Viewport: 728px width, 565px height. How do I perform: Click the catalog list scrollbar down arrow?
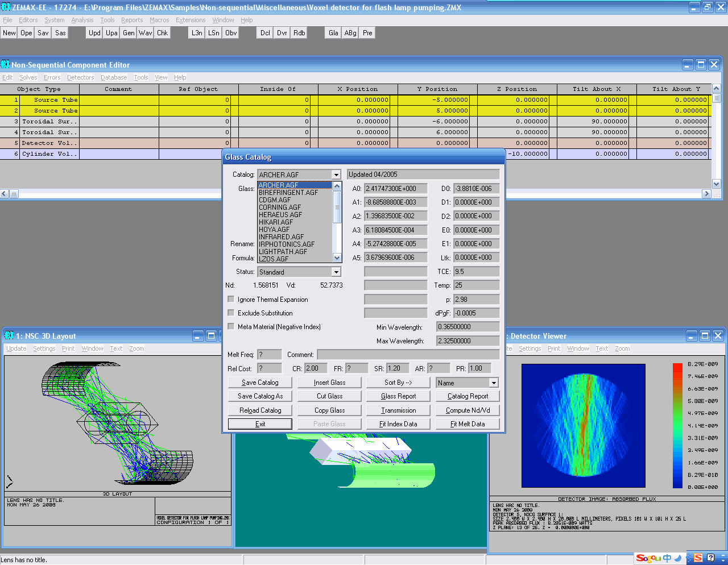(337, 257)
